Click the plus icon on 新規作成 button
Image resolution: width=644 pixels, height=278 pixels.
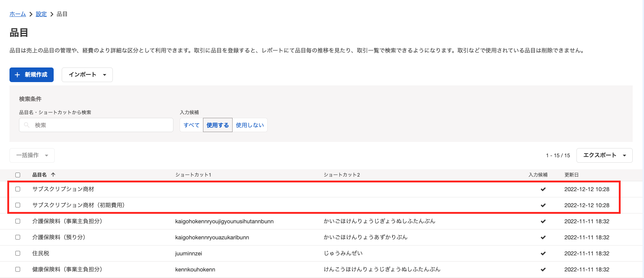(17, 75)
